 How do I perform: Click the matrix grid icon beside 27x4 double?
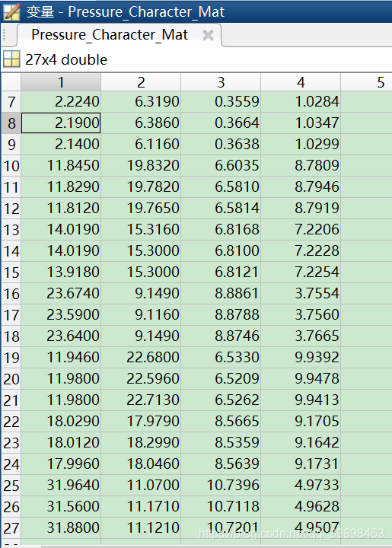11,59
